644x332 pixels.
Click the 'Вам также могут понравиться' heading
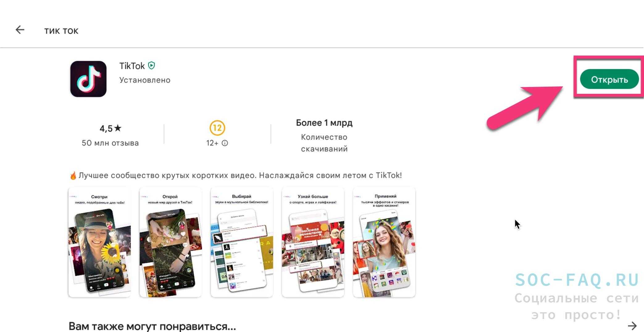tap(152, 326)
